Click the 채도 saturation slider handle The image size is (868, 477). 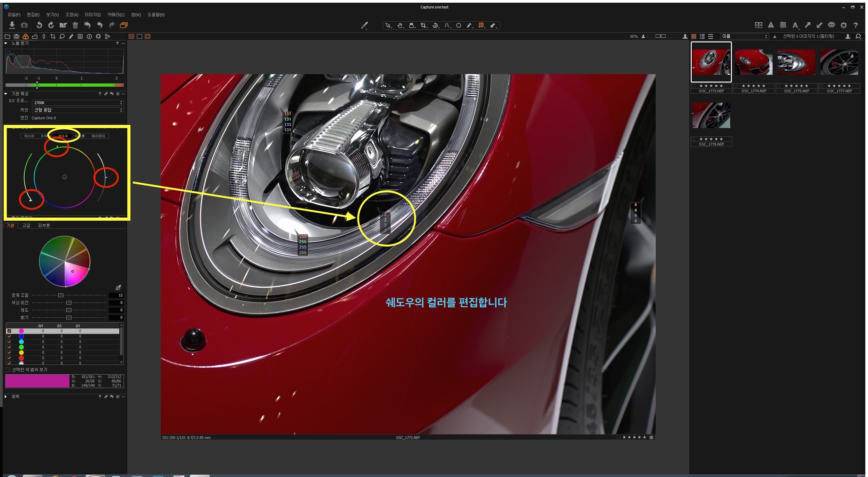tap(69, 310)
